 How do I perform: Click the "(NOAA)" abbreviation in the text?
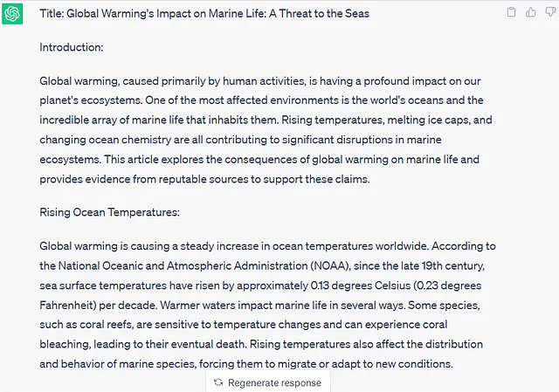(x=330, y=266)
